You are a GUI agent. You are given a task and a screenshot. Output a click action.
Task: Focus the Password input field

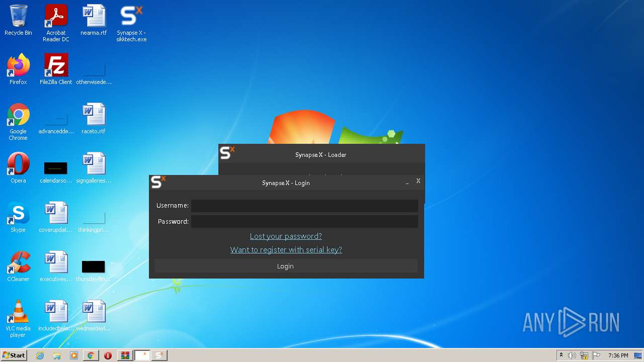(x=304, y=222)
